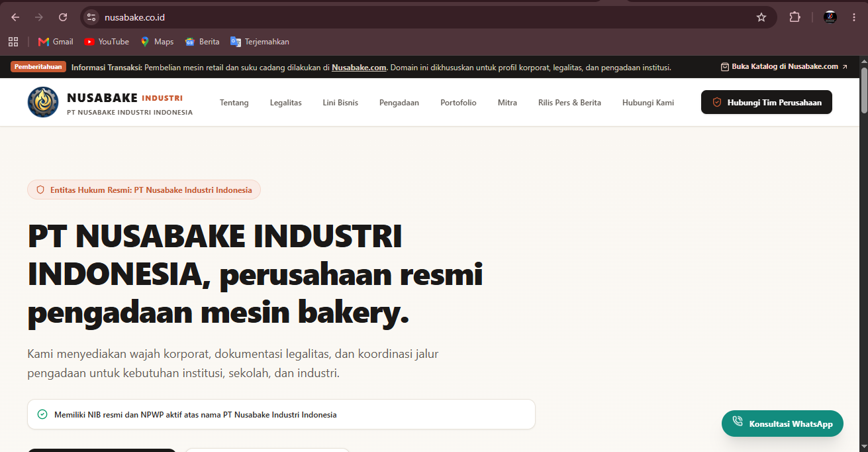Open the Legalitas menu item
The height and width of the screenshot is (452, 868).
pyautogui.click(x=286, y=103)
